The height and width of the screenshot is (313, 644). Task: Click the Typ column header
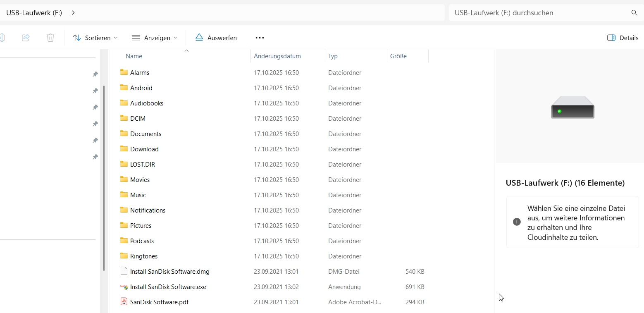(333, 56)
